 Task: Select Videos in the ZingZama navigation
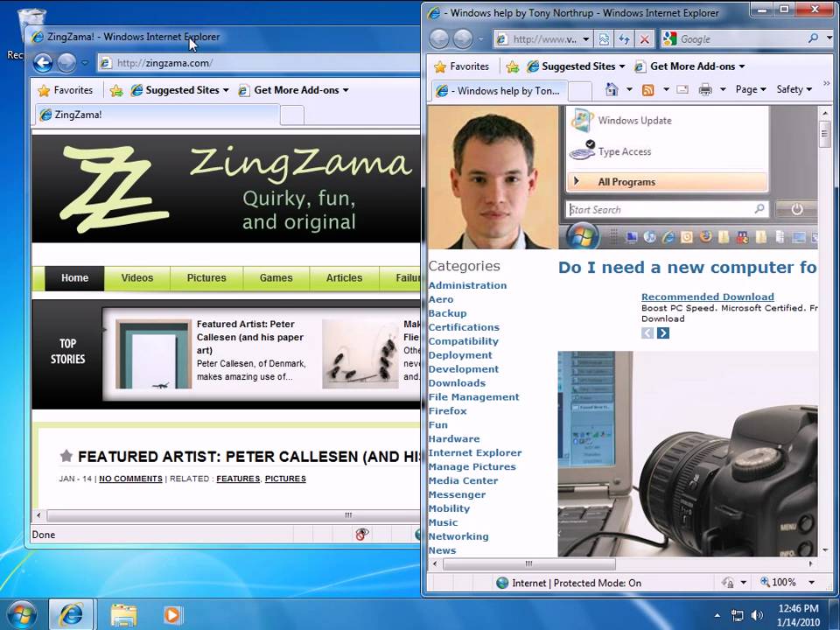click(x=137, y=278)
